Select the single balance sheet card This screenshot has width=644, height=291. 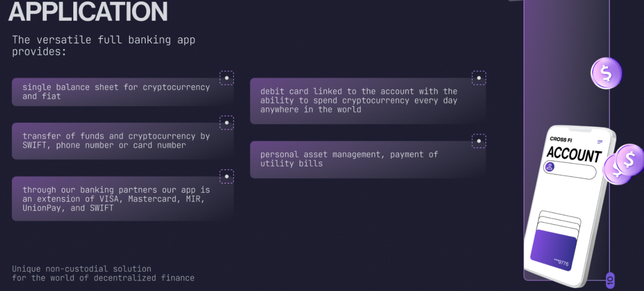pyautogui.click(x=122, y=92)
